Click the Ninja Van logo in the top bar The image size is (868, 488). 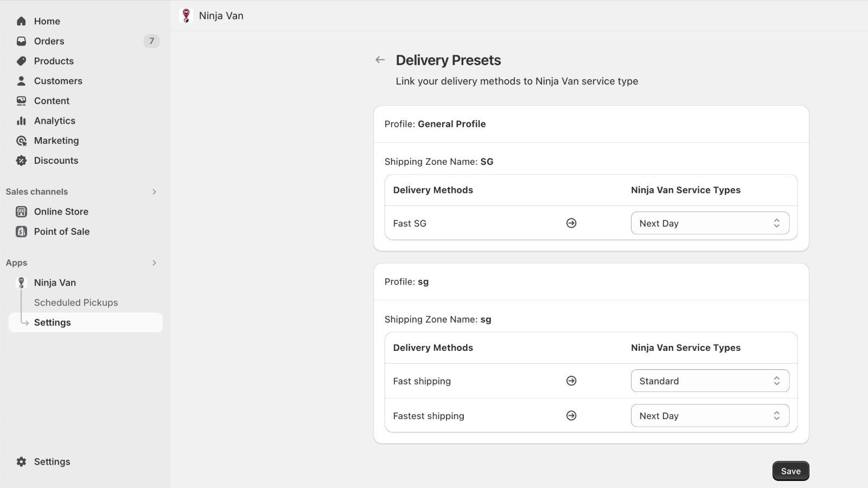pos(187,16)
